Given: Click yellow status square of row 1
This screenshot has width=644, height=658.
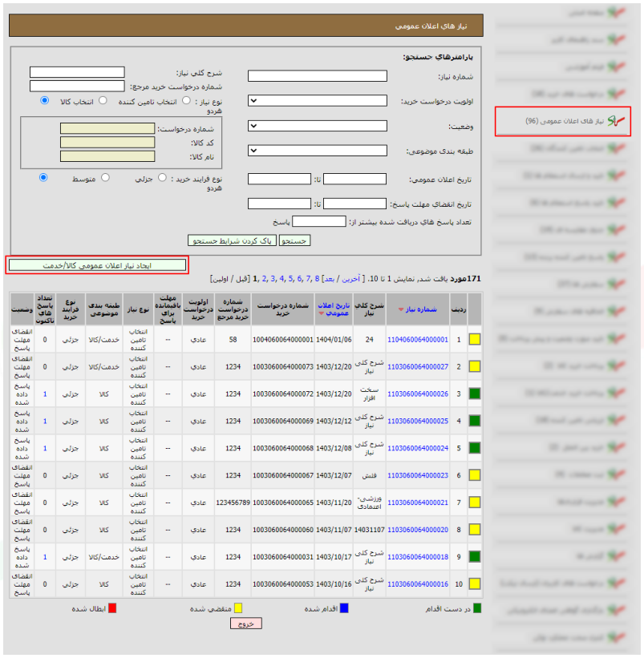Looking at the screenshot, I should point(475,340).
